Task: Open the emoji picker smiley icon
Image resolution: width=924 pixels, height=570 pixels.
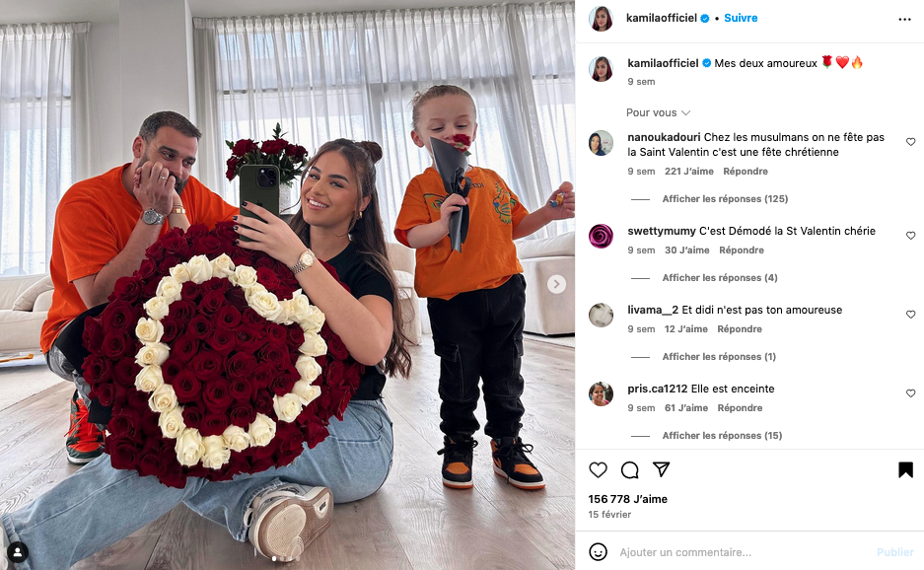Action: tap(599, 552)
